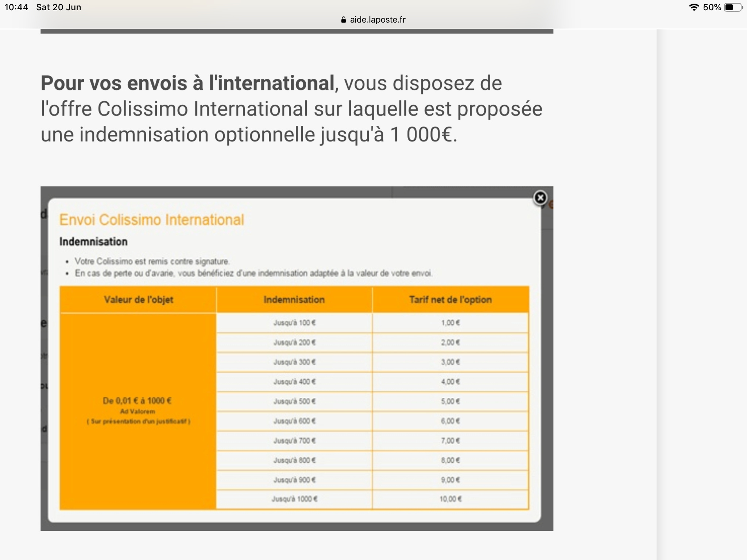The width and height of the screenshot is (747, 560).
Task: Click 'Votre Colissimo est remis contre signature'
Action: coord(152,261)
